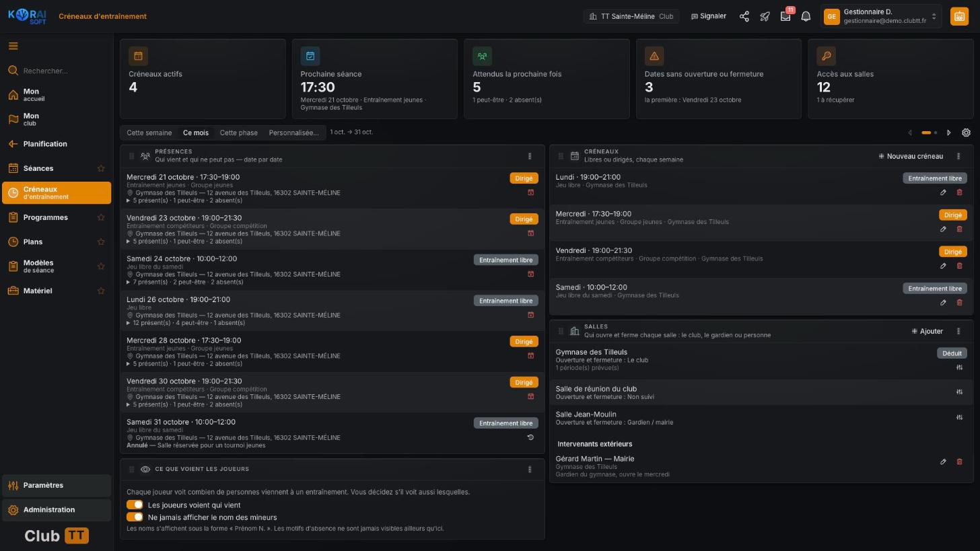This screenshot has width=980, height=551.
Task: Star the Programmes sidebar item
Action: (101, 217)
